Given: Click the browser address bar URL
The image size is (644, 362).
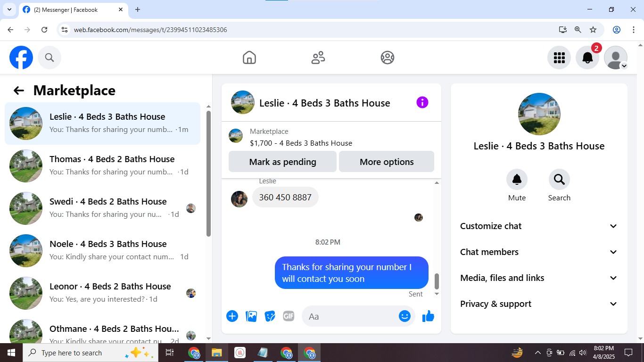Looking at the screenshot, I should coord(150,30).
